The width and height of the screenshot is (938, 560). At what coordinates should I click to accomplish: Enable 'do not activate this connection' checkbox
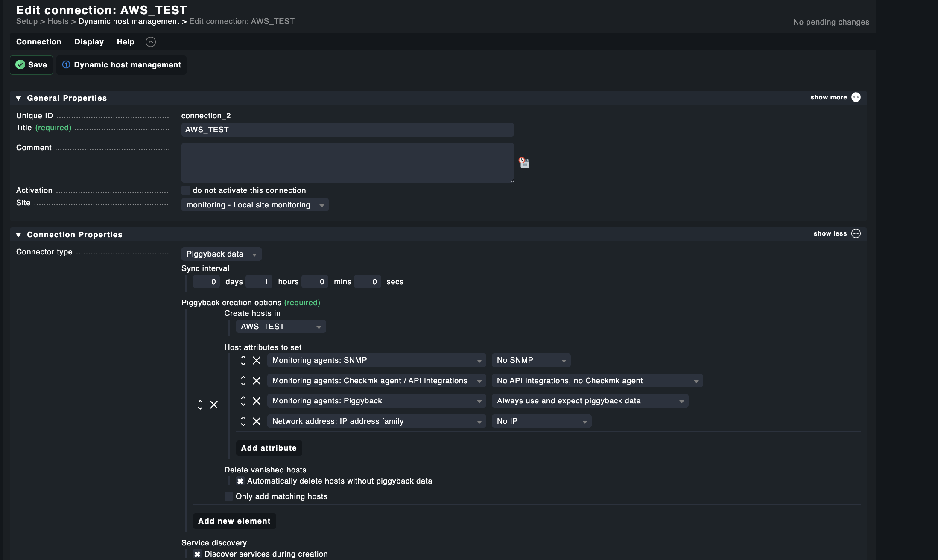(186, 190)
